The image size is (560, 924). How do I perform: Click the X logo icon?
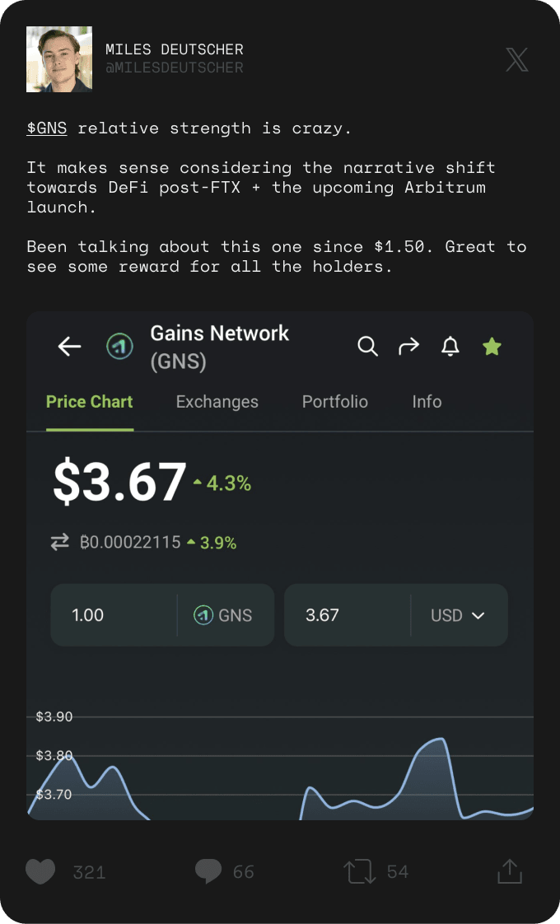pos(517,59)
